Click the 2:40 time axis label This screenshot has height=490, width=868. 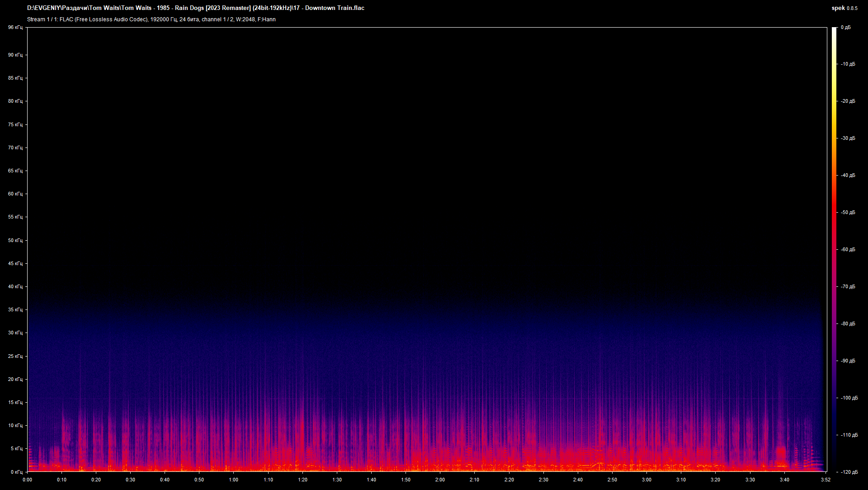(578, 480)
